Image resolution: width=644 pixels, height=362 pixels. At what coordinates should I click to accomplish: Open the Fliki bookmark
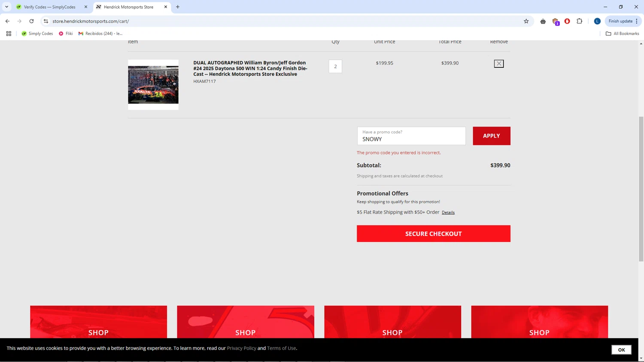point(66,33)
